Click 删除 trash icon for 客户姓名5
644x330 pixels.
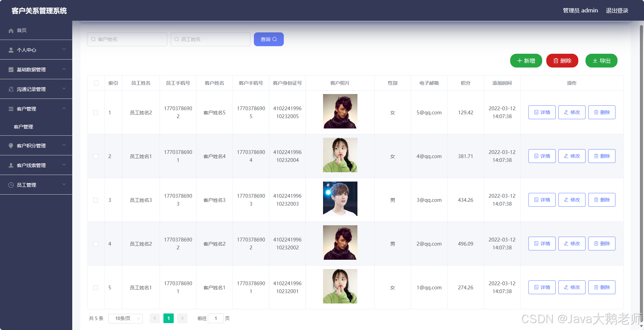(x=596, y=112)
